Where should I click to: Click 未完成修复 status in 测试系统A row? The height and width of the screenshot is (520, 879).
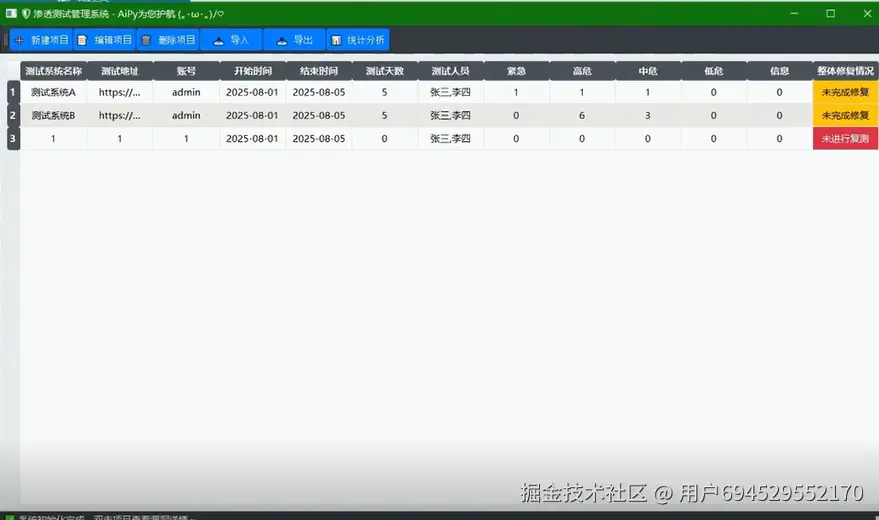point(845,92)
